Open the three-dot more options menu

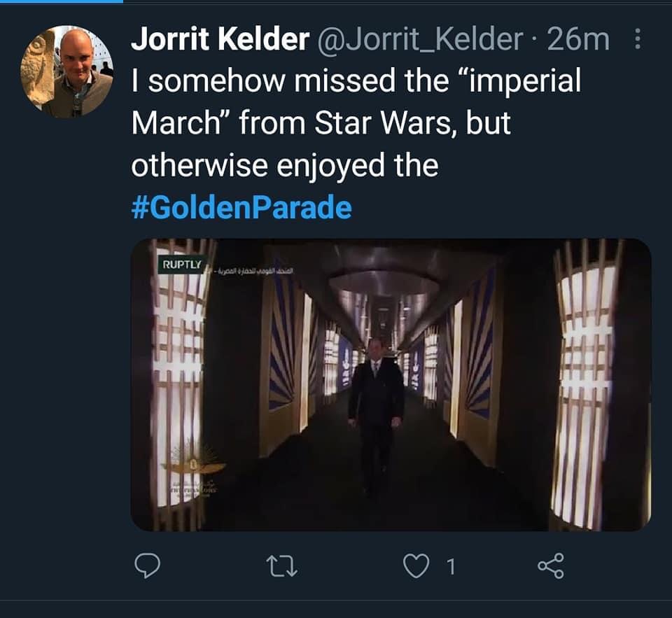(637, 39)
